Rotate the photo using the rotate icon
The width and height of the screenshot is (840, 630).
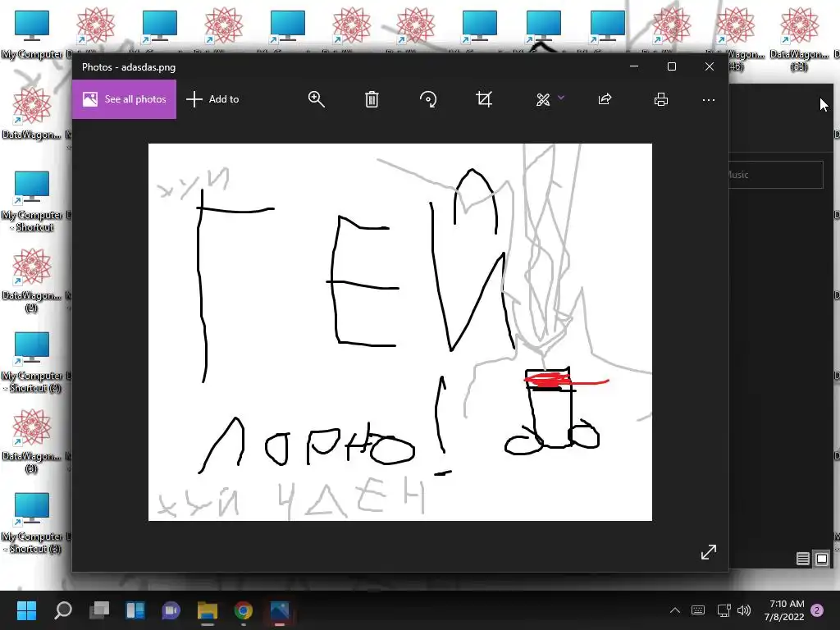[428, 99]
